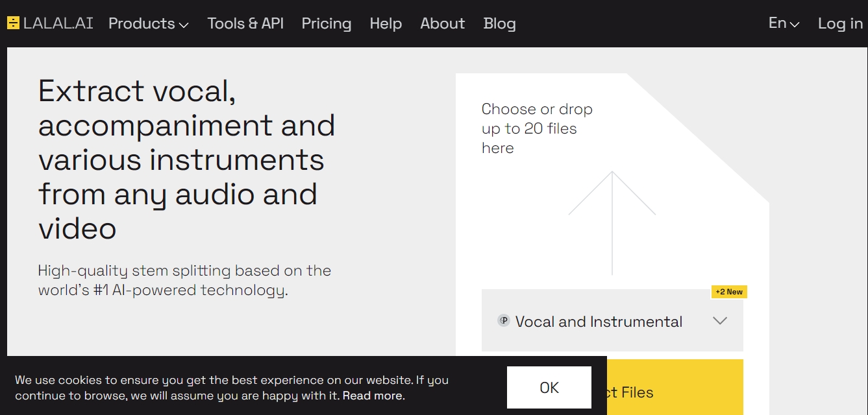
Task: Select Help in the navigation bar
Action: pyautogui.click(x=386, y=24)
